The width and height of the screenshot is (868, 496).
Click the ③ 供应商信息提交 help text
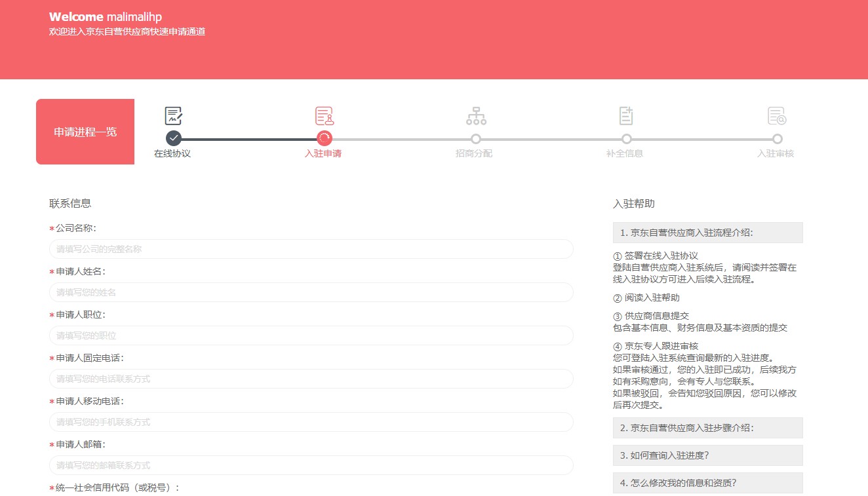click(x=651, y=316)
